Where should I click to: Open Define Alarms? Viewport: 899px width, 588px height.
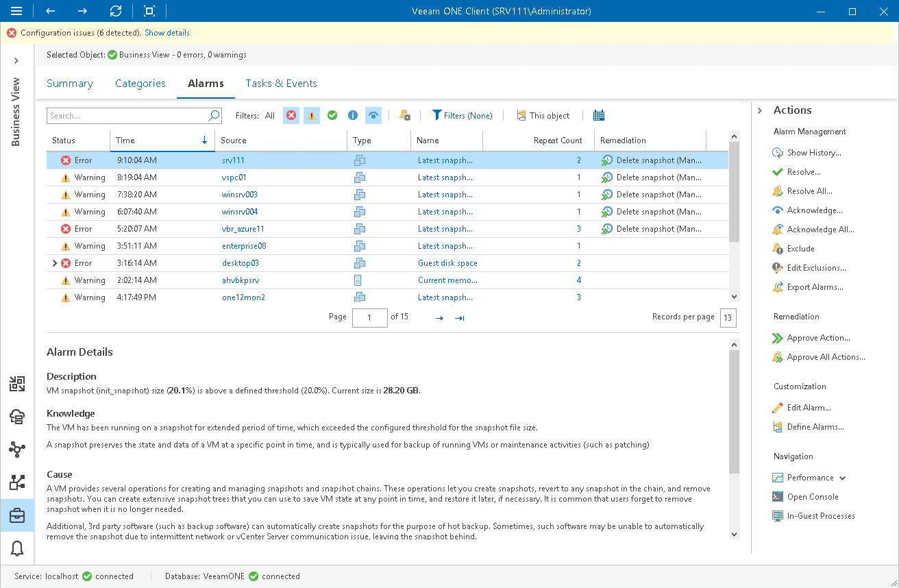tap(808, 427)
